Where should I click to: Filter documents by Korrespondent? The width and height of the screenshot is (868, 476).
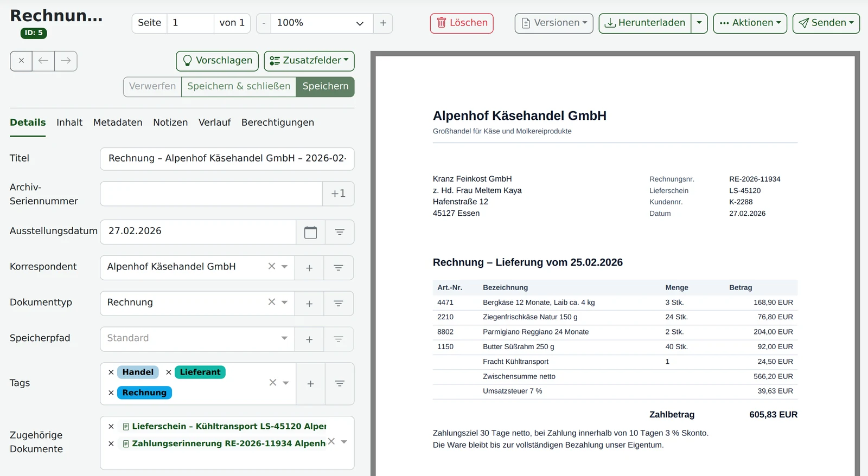pyautogui.click(x=339, y=268)
